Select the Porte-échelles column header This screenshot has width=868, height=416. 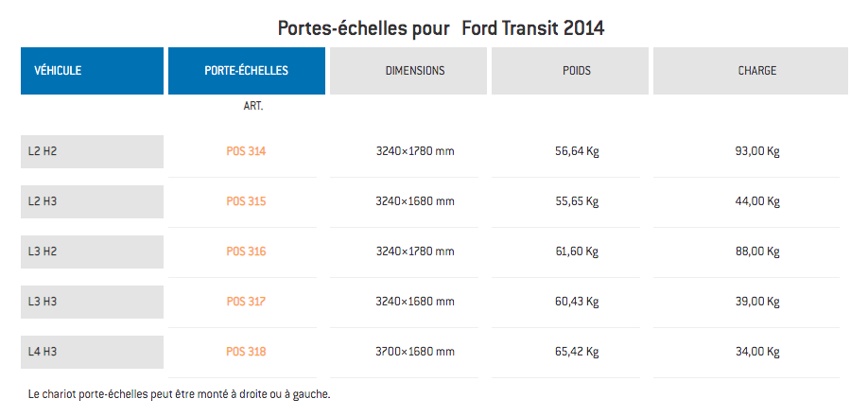tap(246, 71)
